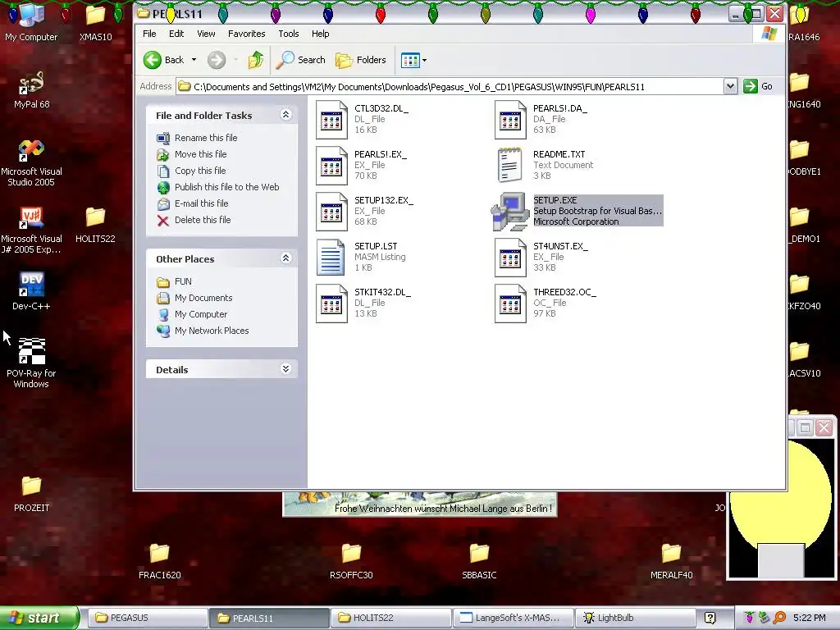This screenshot has height=630, width=840.
Task: Open the Help menu
Action: point(321,34)
